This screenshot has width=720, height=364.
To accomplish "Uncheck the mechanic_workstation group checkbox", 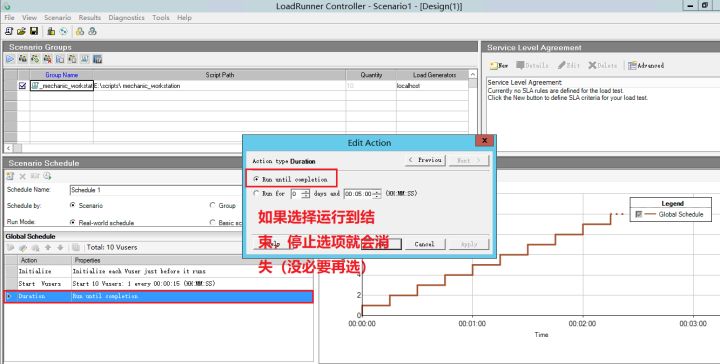I will tap(23, 85).
